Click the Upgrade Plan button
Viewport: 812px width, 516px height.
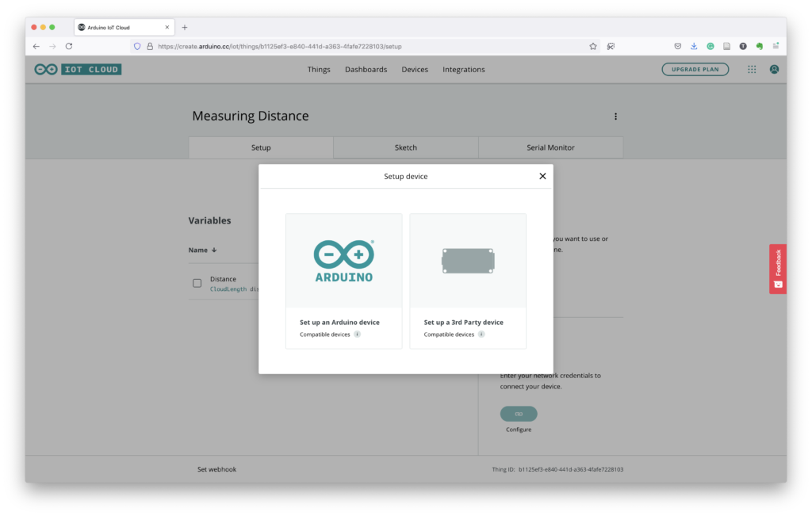coord(695,69)
